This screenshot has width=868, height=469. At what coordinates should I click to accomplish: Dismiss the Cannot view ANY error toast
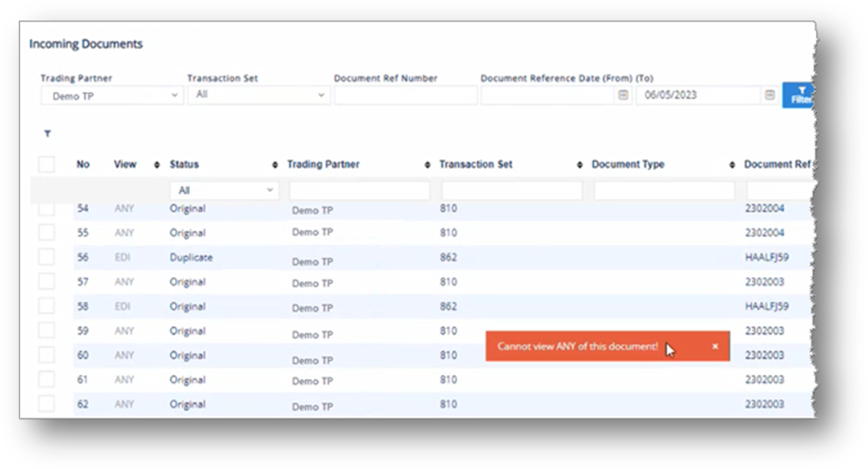coord(714,346)
